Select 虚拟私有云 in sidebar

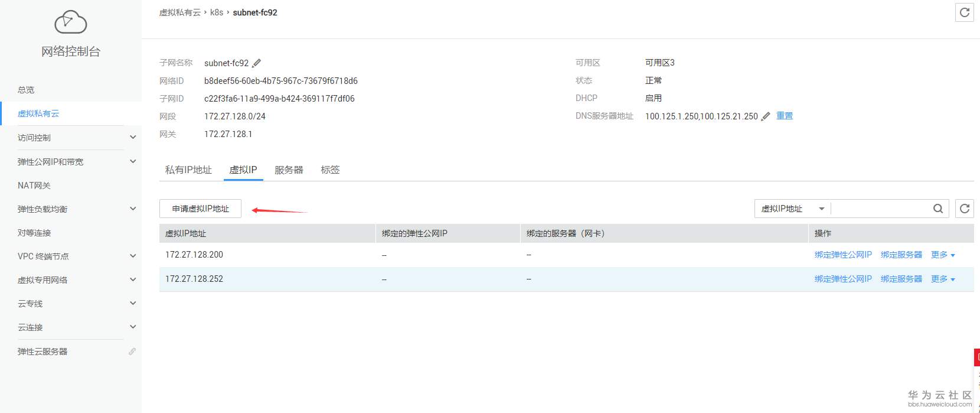[38, 113]
